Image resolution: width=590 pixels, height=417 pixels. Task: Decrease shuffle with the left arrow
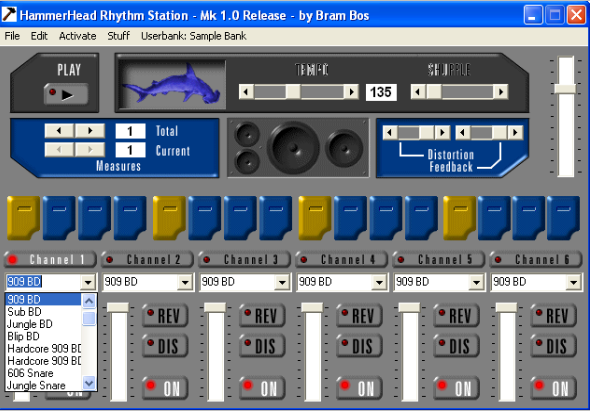click(x=418, y=92)
